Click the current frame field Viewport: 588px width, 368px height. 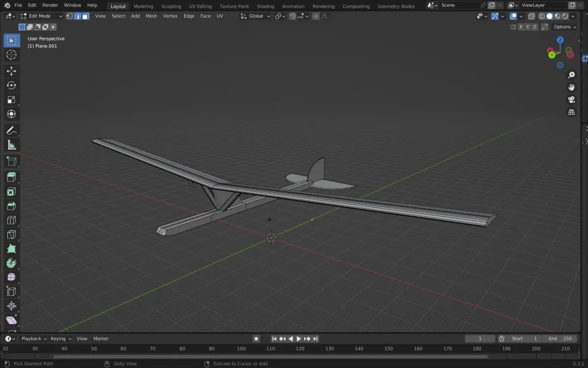[480, 339]
